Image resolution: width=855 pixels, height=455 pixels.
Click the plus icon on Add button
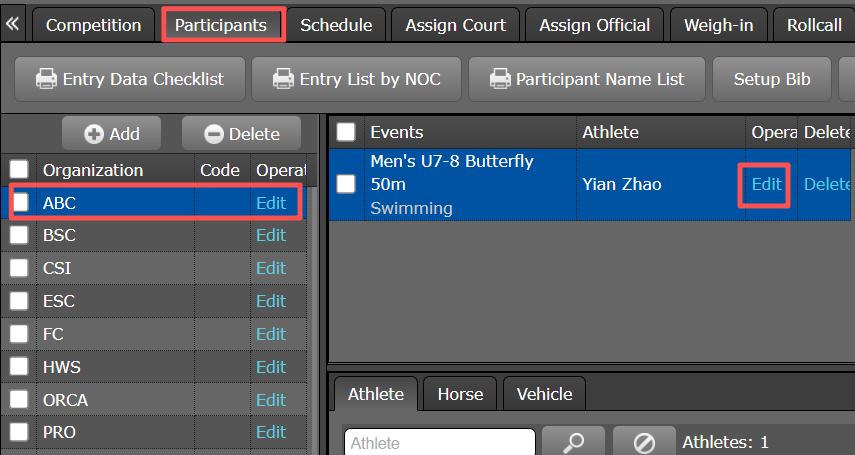click(x=94, y=134)
